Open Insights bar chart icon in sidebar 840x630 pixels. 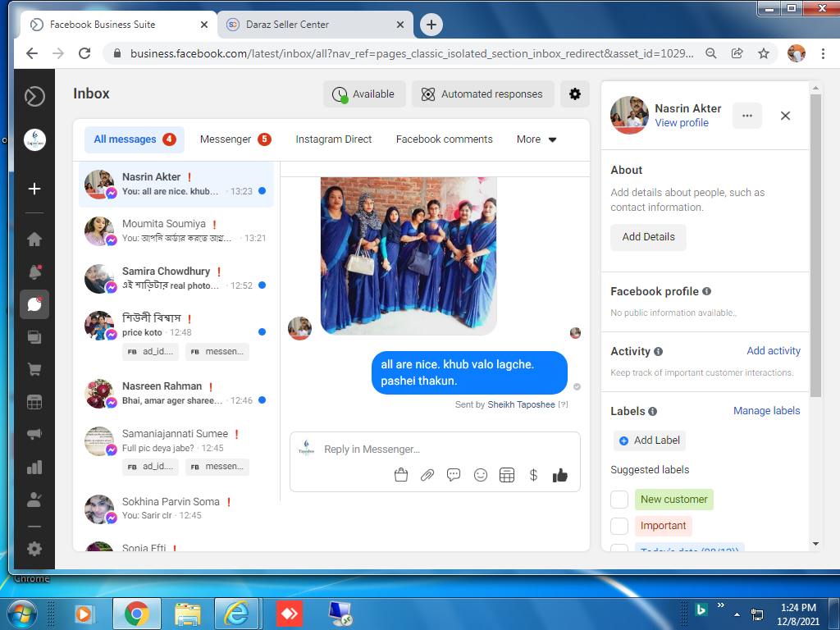pos(34,467)
